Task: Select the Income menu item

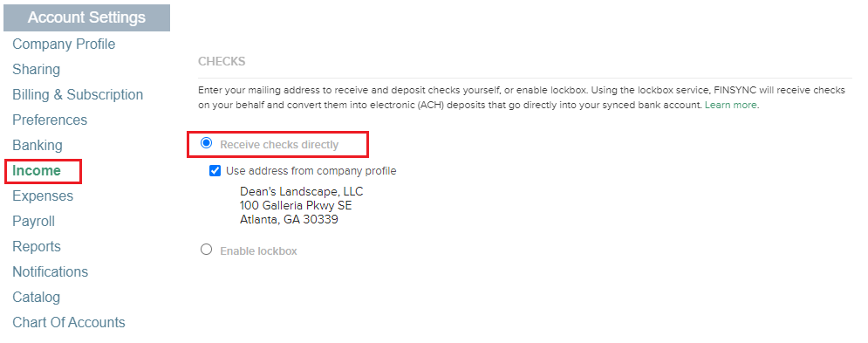Action: (x=37, y=171)
